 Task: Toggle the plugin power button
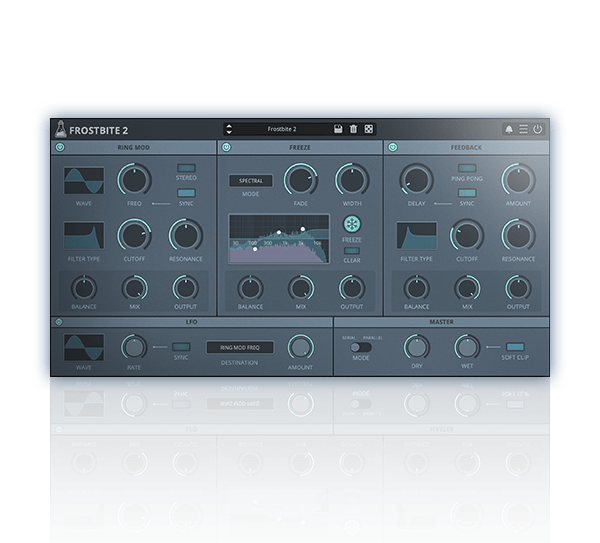coord(538,129)
